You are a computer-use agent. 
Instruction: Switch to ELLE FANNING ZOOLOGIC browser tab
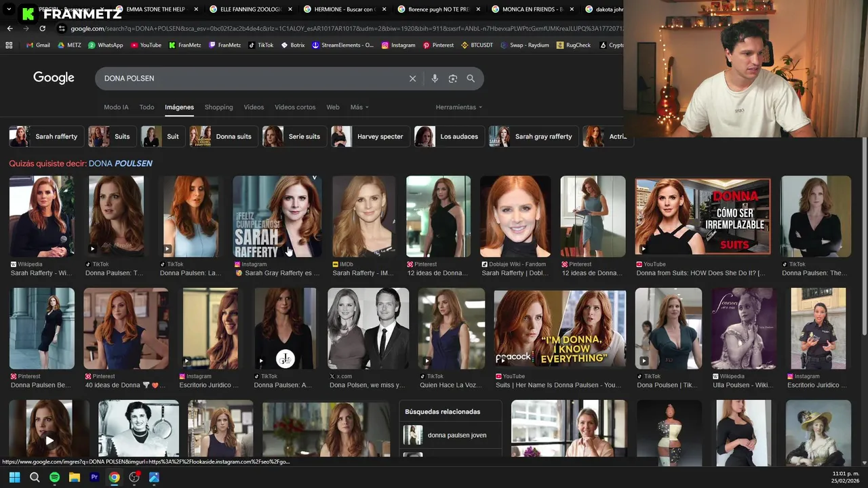coord(250,9)
